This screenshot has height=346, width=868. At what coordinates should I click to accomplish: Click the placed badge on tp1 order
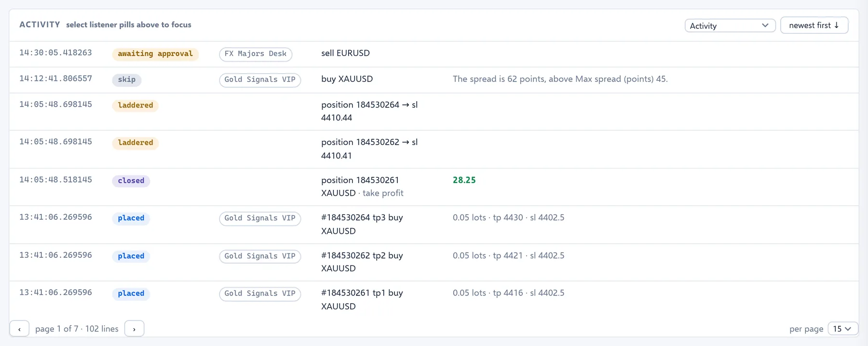pyautogui.click(x=131, y=293)
